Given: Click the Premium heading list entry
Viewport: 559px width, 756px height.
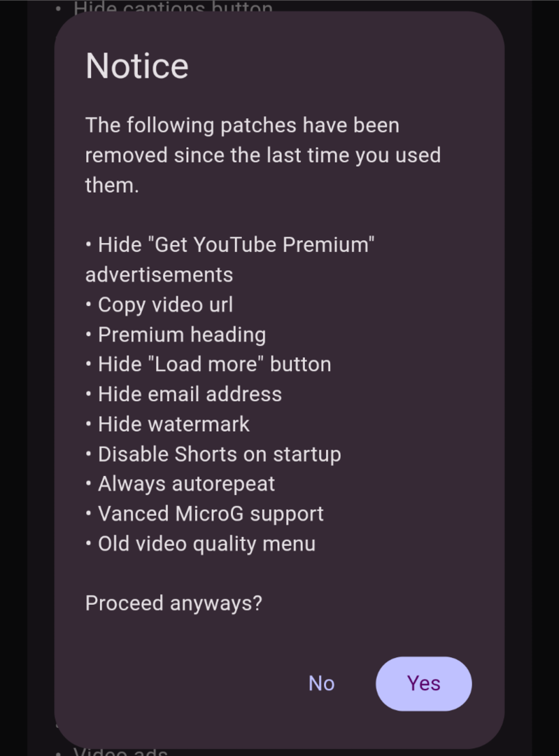Looking at the screenshot, I should pyautogui.click(x=181, y=335).
